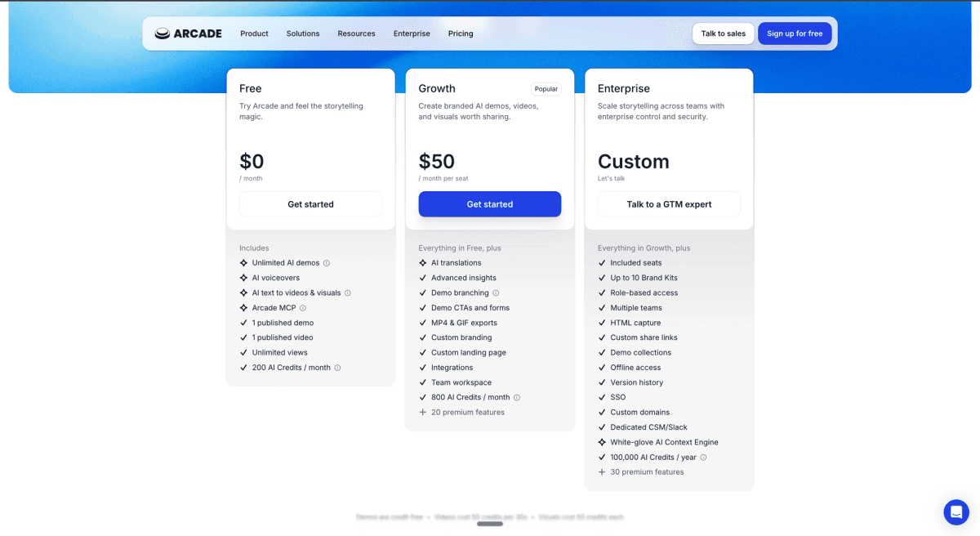Open info icon for 100,000 AI Credits
980x536 pixels.
click(703, 458)
